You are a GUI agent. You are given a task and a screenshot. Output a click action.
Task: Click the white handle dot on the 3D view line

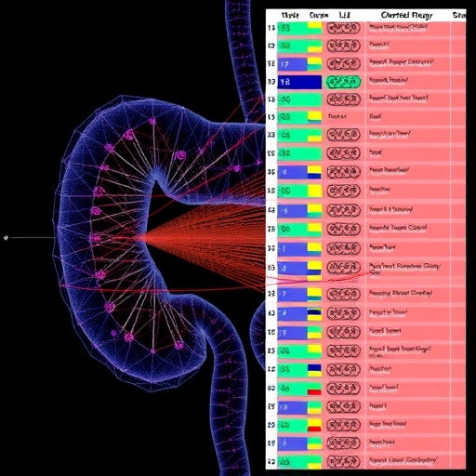6,238
